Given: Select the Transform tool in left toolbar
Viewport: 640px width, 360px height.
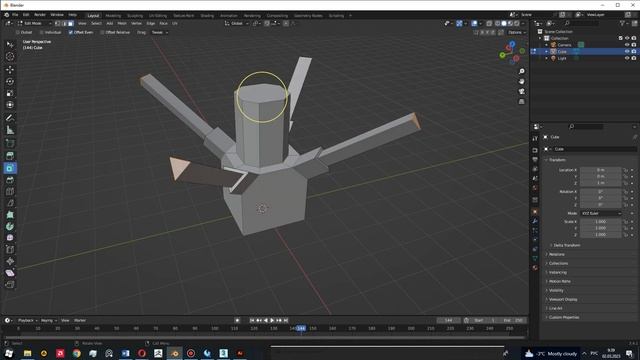Looking at the screenshot, I should click(x=10, y=105).
